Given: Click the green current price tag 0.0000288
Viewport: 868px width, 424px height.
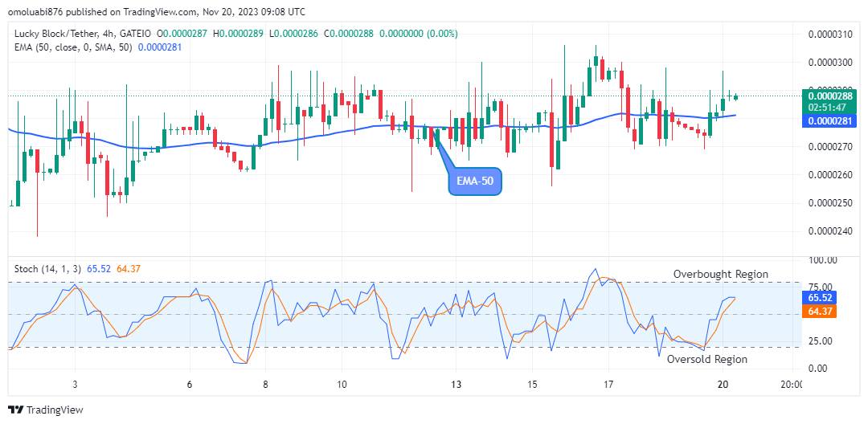Looking at the screenshot, I should [829, 95].
